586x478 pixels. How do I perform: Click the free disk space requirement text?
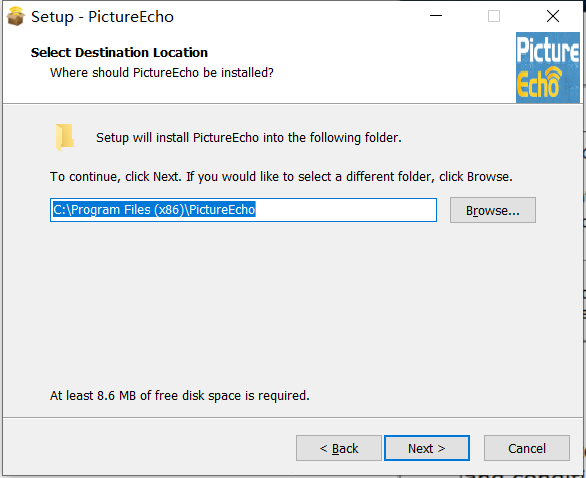coord(180,395)
